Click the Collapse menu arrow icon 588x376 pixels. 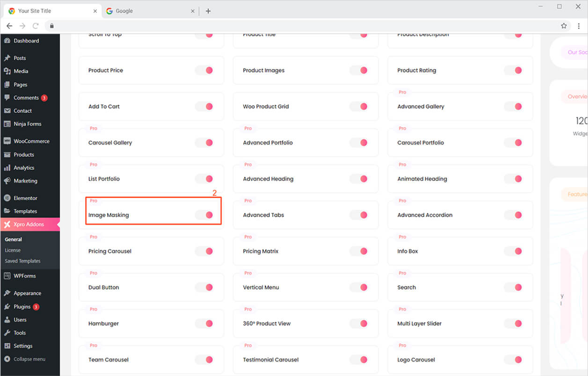[7, 359]
